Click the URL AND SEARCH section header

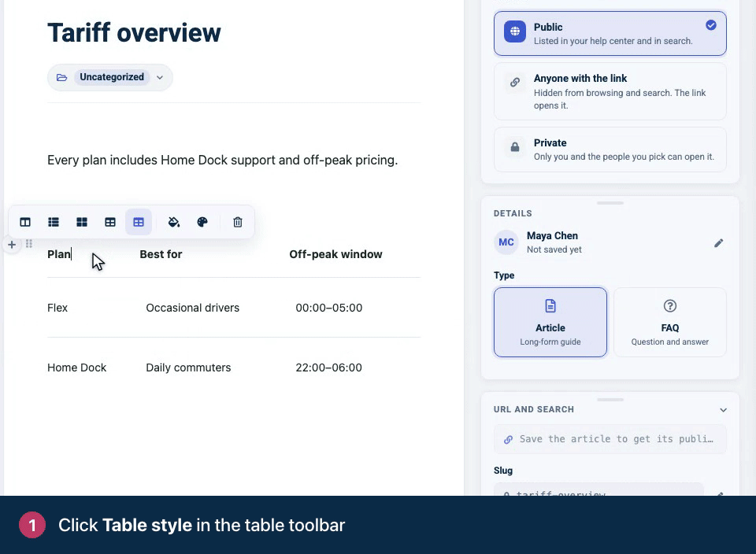[x=534, y=409]
